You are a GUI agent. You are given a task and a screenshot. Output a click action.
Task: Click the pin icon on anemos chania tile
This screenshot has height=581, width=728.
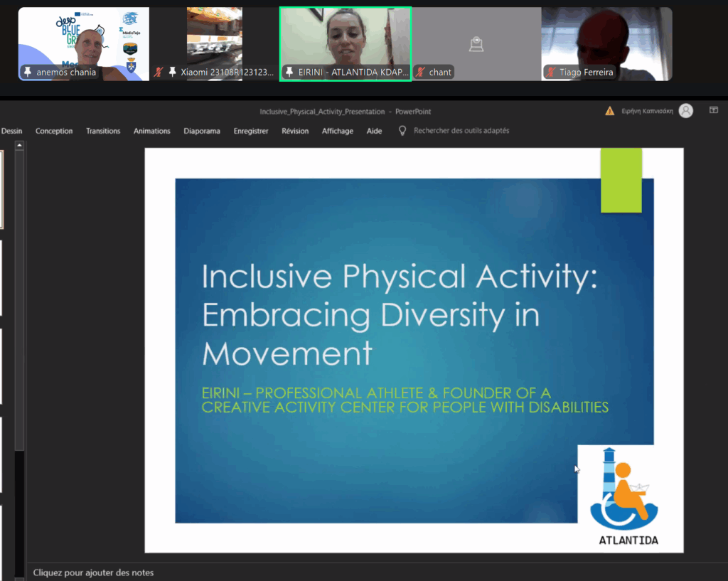coord(28,73)
